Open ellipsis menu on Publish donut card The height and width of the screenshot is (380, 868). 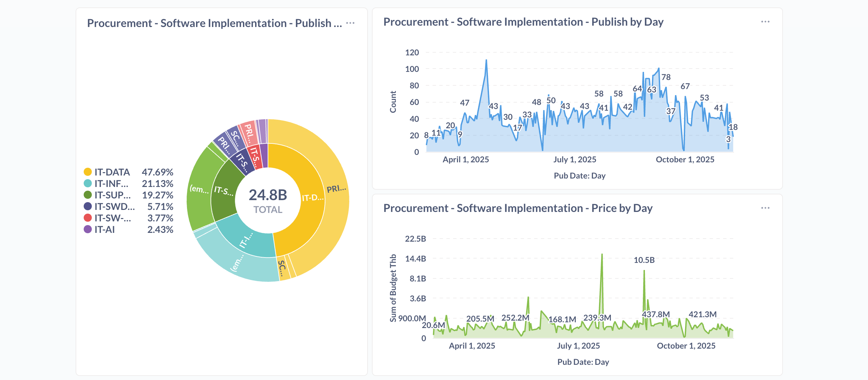[x=350, y=23]
